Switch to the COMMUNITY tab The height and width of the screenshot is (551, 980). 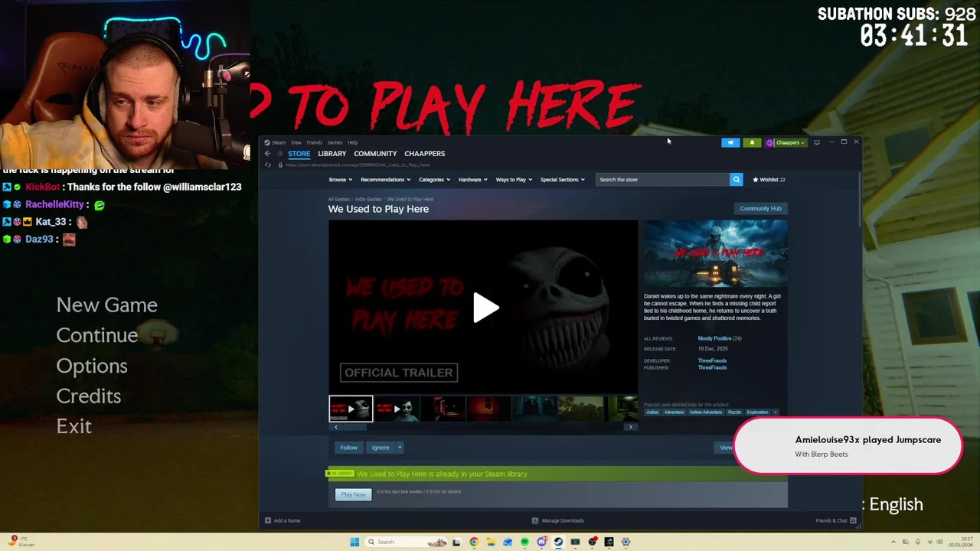[x=375, y=154]
